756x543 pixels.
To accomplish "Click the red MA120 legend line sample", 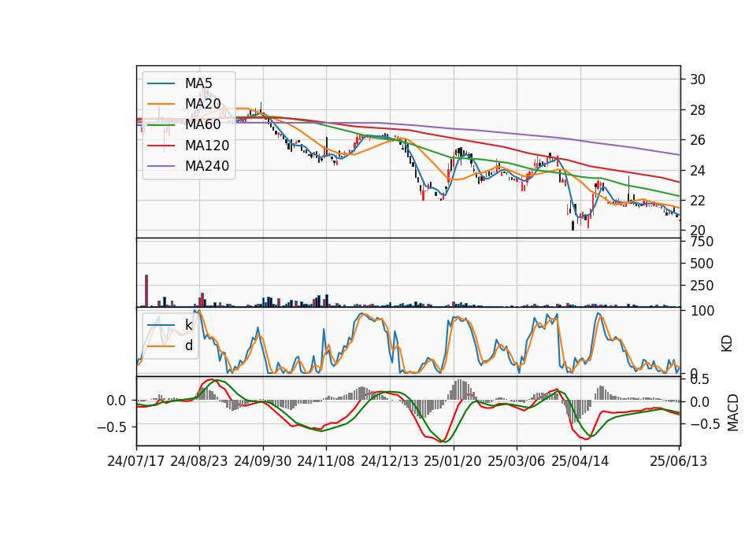I will pyautogui.click(x=161, y=146).
